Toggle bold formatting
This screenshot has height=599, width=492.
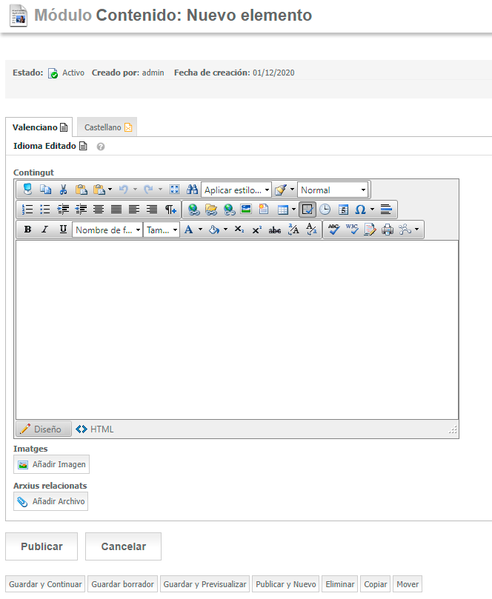28,229
